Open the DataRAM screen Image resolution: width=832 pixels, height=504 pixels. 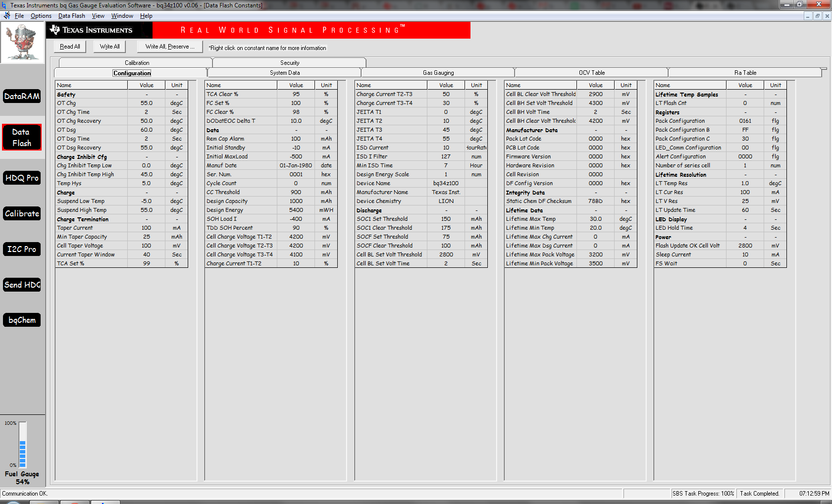[22, 96]
